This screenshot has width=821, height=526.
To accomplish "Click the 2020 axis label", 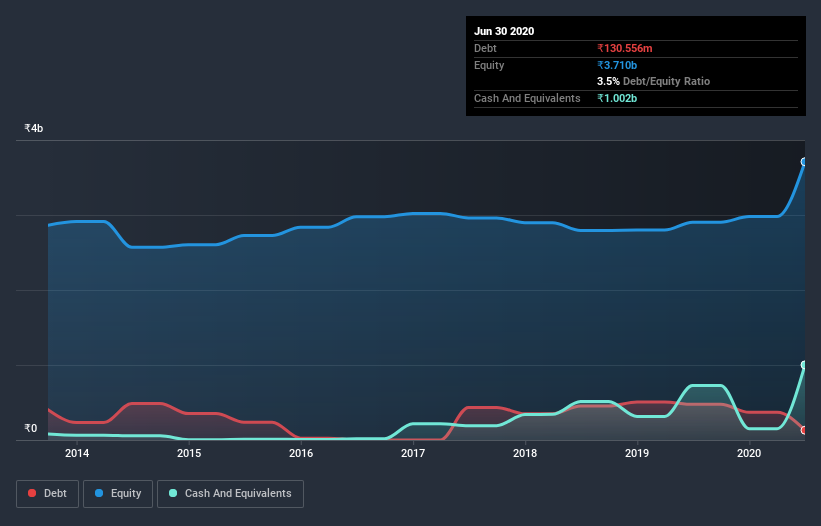I will (x=749, y=453).
